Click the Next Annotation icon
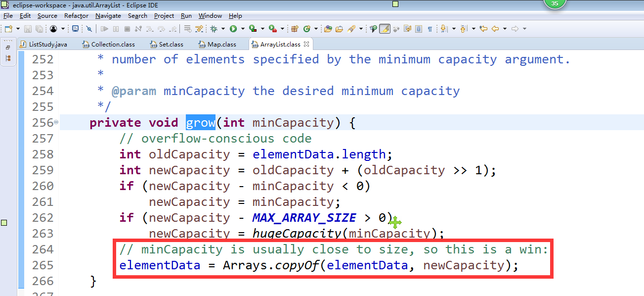This screenshot has height=296, width=644. pos(444,29)
